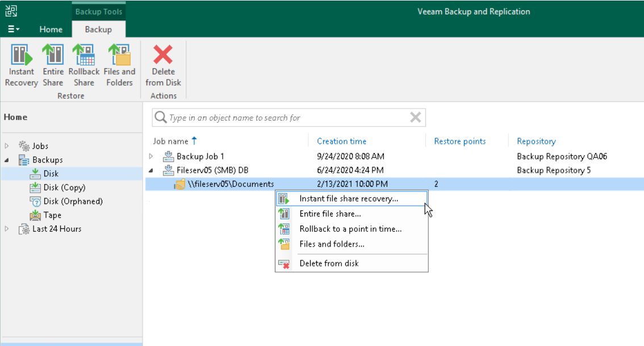The image size is (644, 346).
Task: Select Backups in the Home tree
Action: 48,160
